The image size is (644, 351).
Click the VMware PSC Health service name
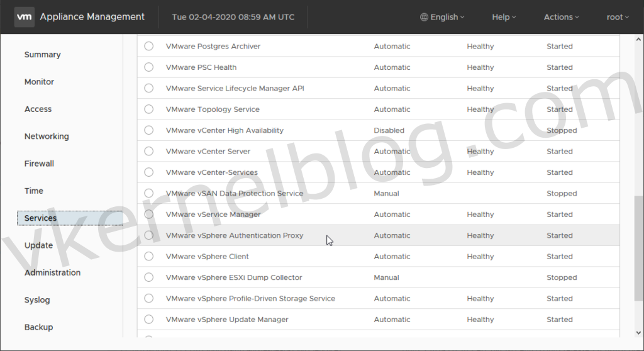(x=201, y=67)
